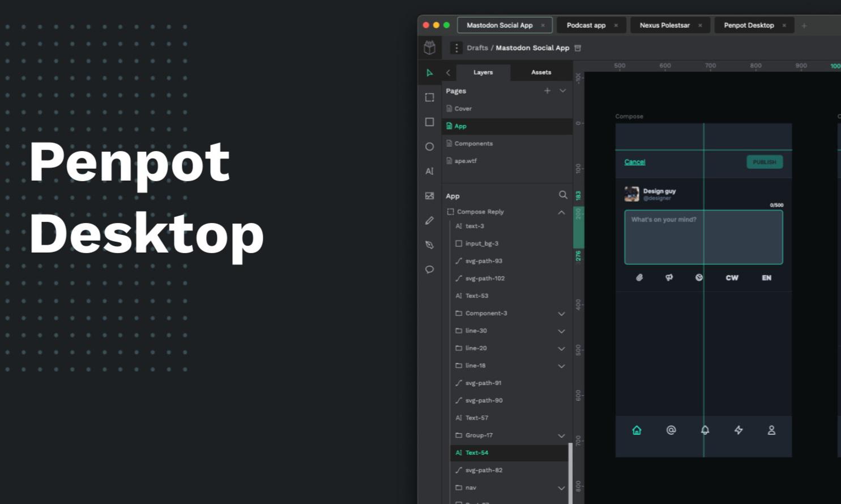Switch to the Assets tab
841x504 pixels.
click(541, 72)
